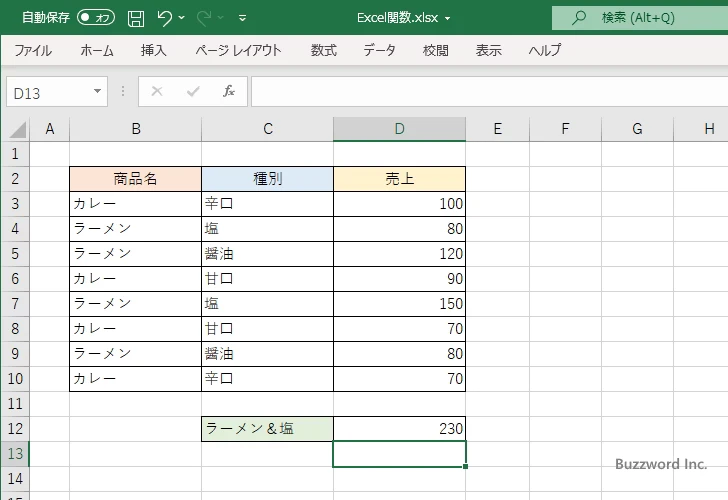Click the 種別 header cell

267,179
